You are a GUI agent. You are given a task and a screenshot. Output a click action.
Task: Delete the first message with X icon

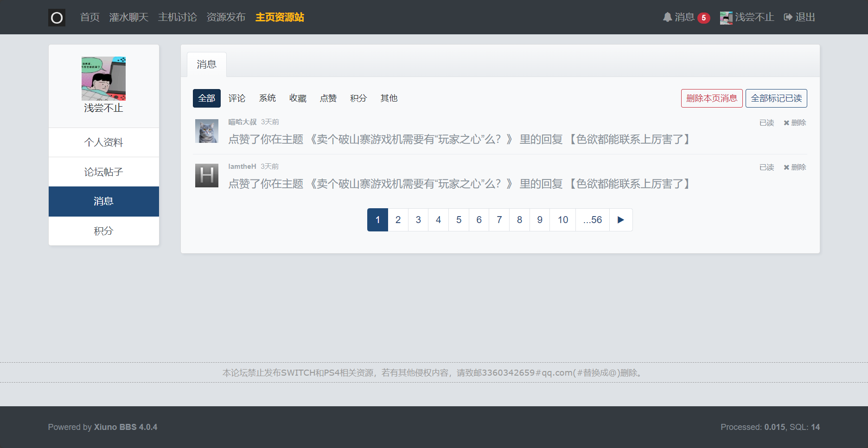[786, 123]
